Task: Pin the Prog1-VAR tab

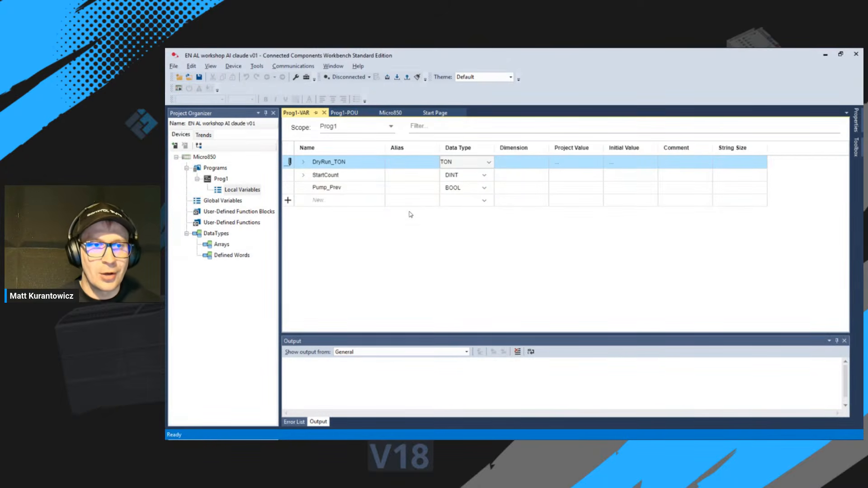Action: click(x=316, y=113)
